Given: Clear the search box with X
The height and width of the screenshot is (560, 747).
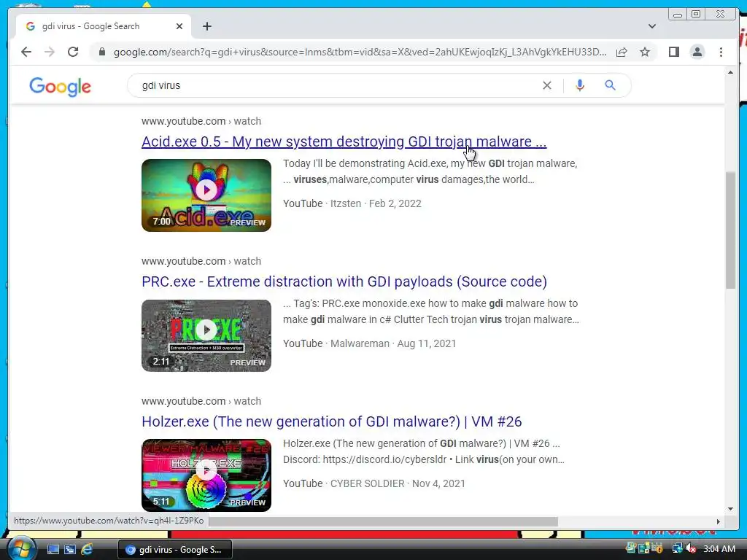Looking at the screenshot, I should point(547,85).
